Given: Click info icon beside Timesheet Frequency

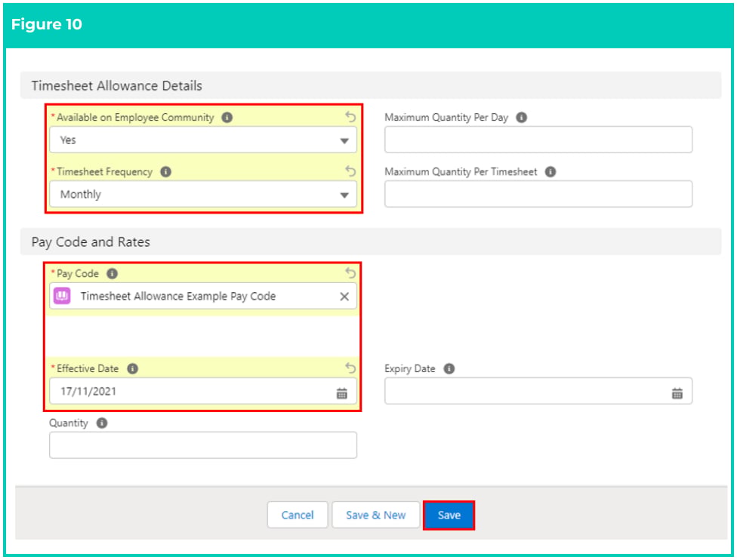Looking at the screenshot, I should tap(166, 172).
